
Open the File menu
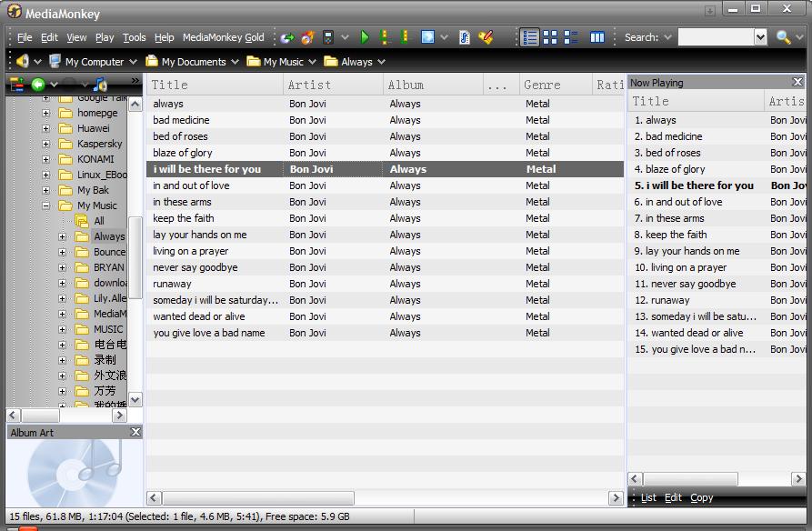25,37
